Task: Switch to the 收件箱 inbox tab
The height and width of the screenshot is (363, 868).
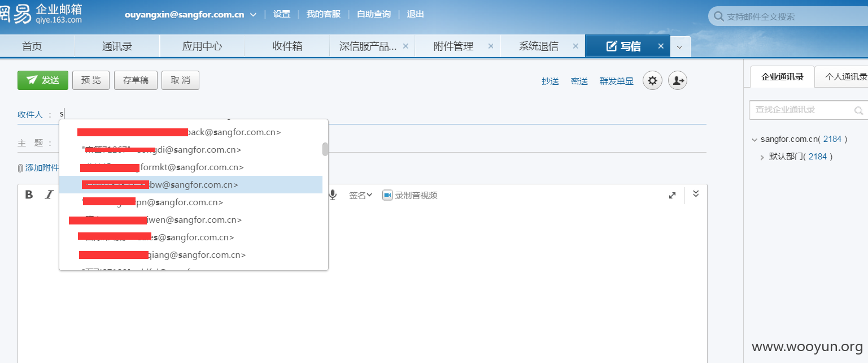Action: [x=287, y=46]
